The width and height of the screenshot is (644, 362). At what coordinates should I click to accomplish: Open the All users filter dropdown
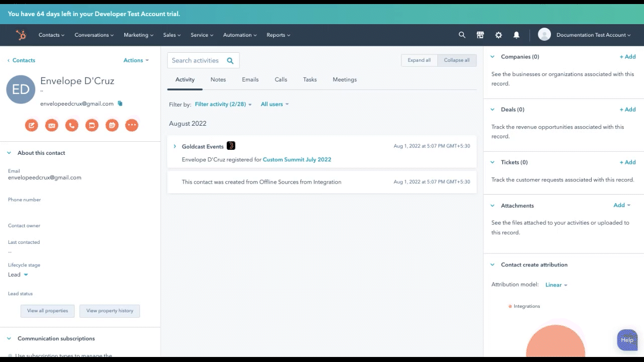(x=275, y=104)
